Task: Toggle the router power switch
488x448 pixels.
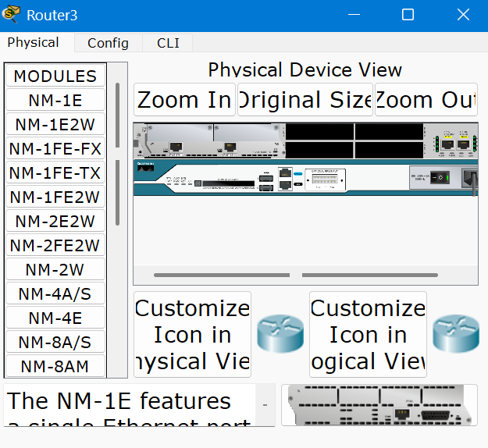Action: pyautogui.click(x=441, y=177)
